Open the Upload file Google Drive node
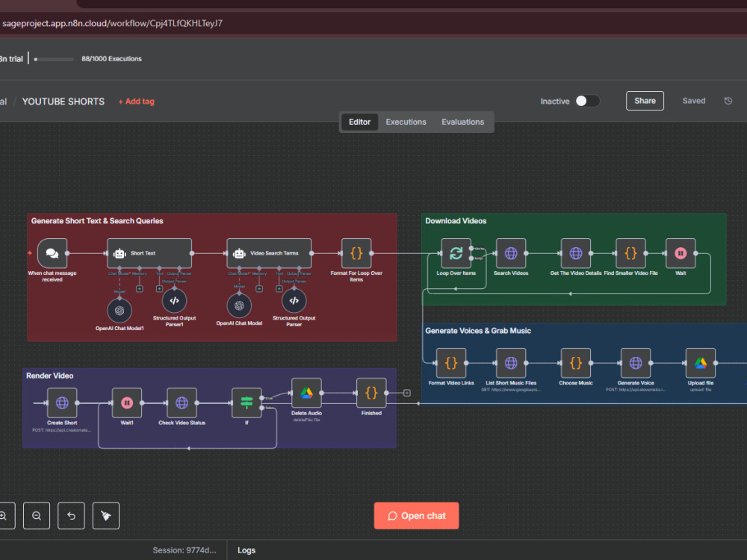 pos(701,363)
